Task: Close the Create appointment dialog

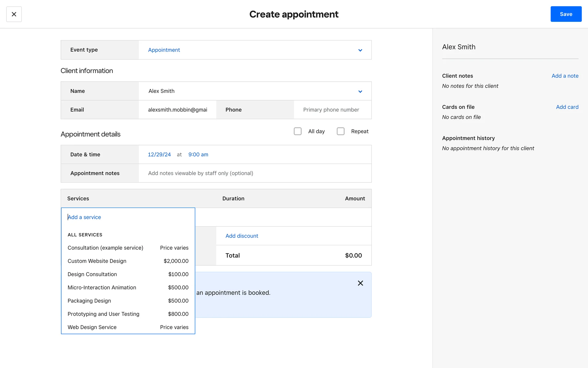Action: coord(14,14)
